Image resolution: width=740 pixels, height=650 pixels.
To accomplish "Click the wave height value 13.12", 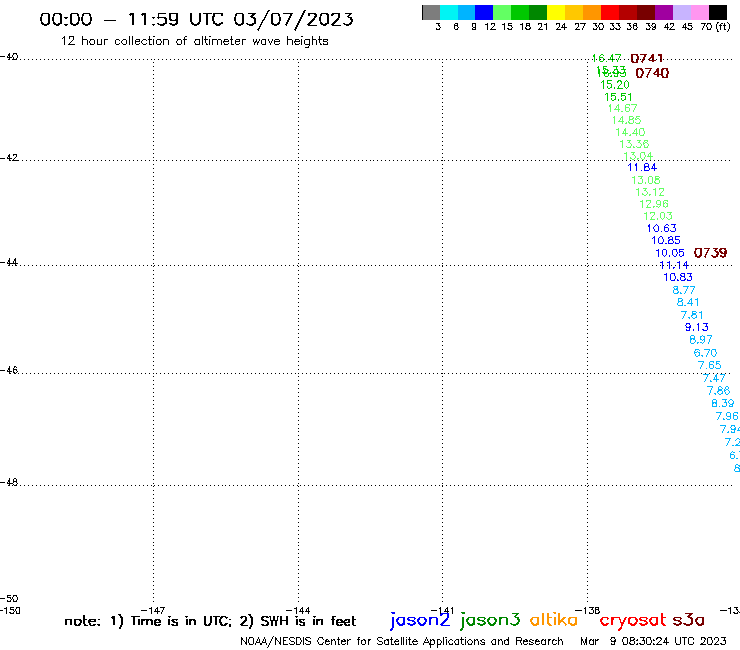I will click(x=650, y=192).
